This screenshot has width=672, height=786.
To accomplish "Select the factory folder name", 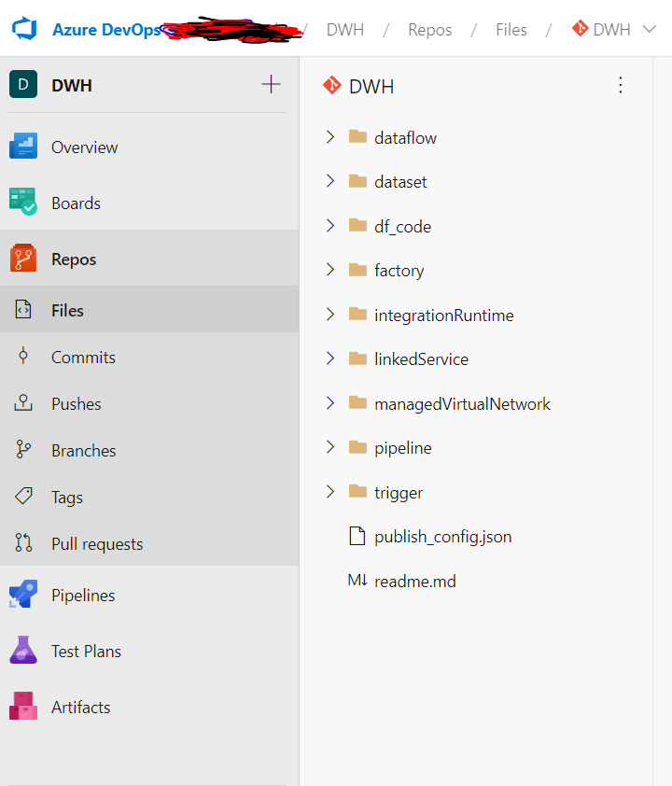I will coord(399,271).
